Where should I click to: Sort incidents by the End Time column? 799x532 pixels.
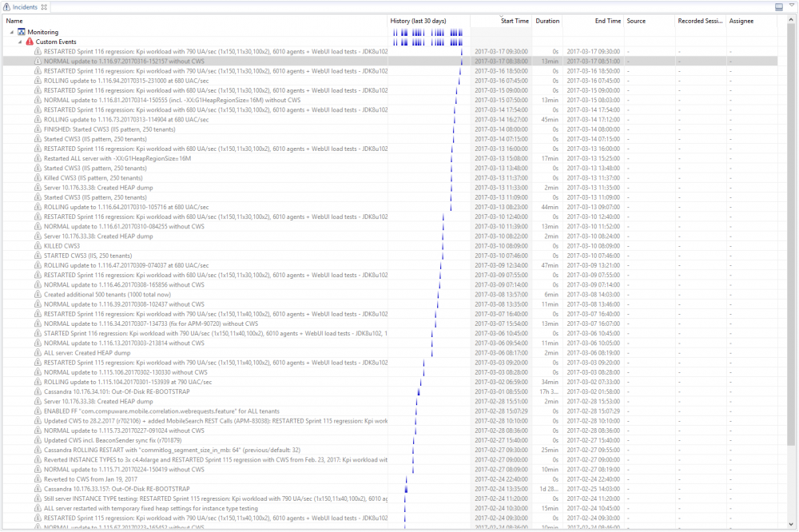(607, 21)
